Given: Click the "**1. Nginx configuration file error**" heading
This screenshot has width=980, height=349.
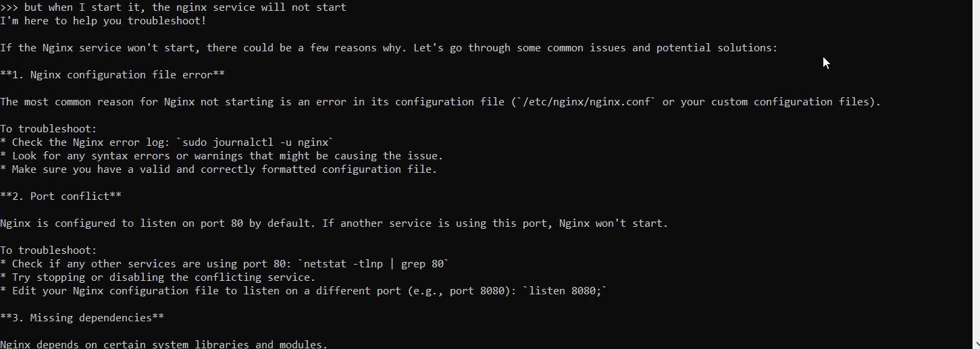Looking at the screenshot, I should coord(112,75).
